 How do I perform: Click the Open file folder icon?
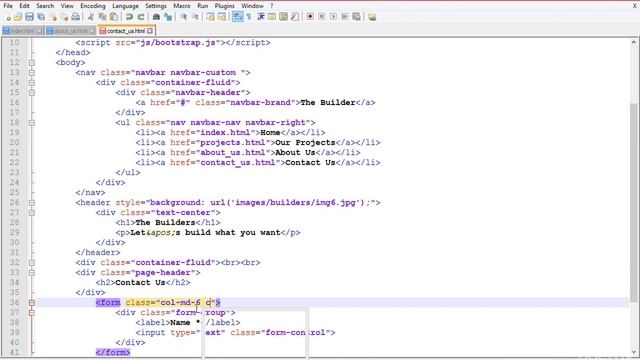(18, 17)
